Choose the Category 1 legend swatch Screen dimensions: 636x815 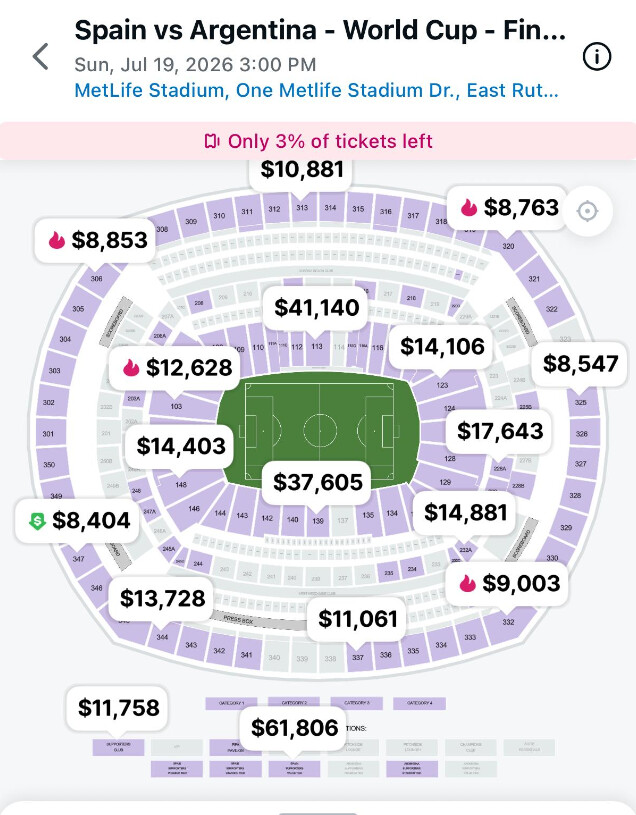[232, 703]
